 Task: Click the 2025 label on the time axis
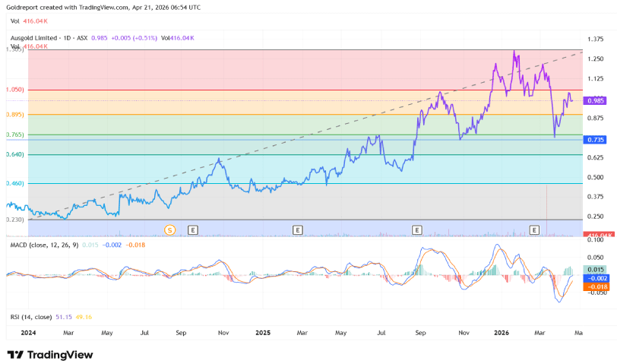pos(263,333)
